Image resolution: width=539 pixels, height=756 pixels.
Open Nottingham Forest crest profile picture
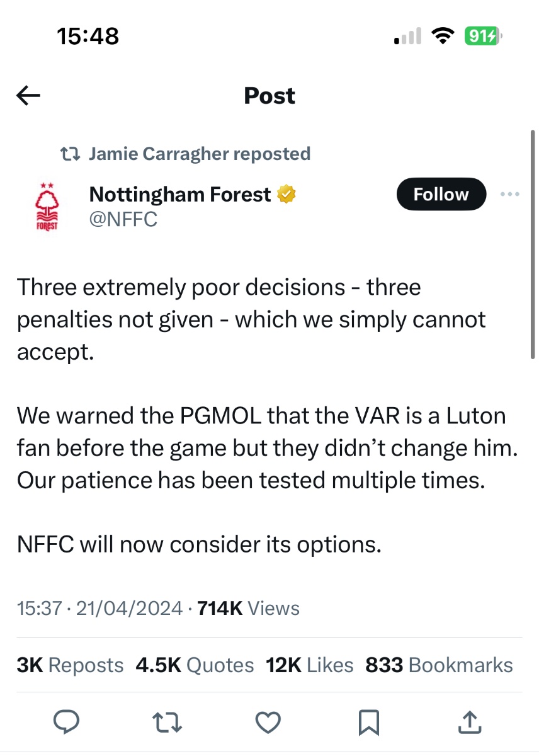(47, 206)
